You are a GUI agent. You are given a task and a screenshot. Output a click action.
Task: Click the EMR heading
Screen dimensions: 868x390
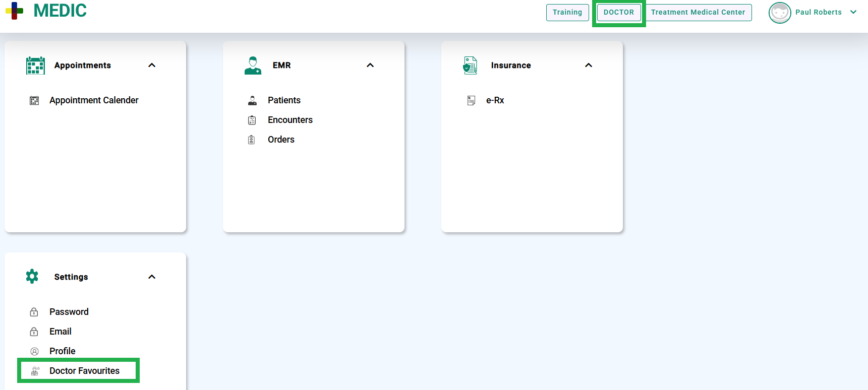(x=282, y=66)
